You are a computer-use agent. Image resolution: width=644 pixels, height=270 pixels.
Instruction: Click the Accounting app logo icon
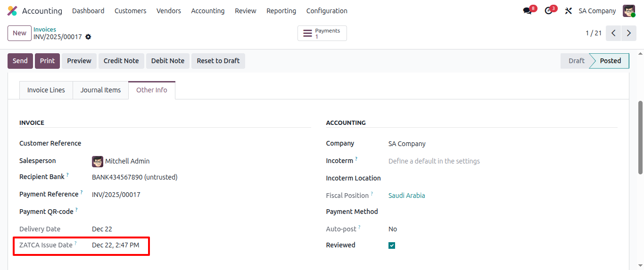12,11
